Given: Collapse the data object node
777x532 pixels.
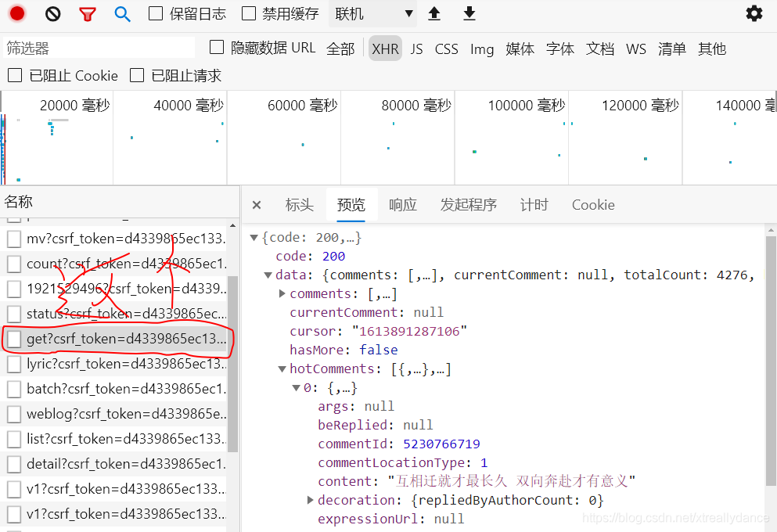Looking at the screenshot, I should click(268, 275).
